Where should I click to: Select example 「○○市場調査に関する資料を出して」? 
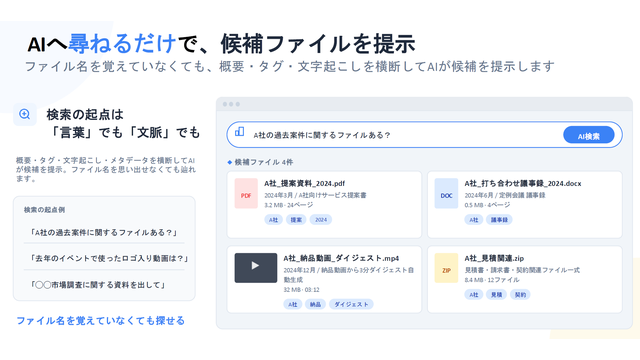pos(98,284)
